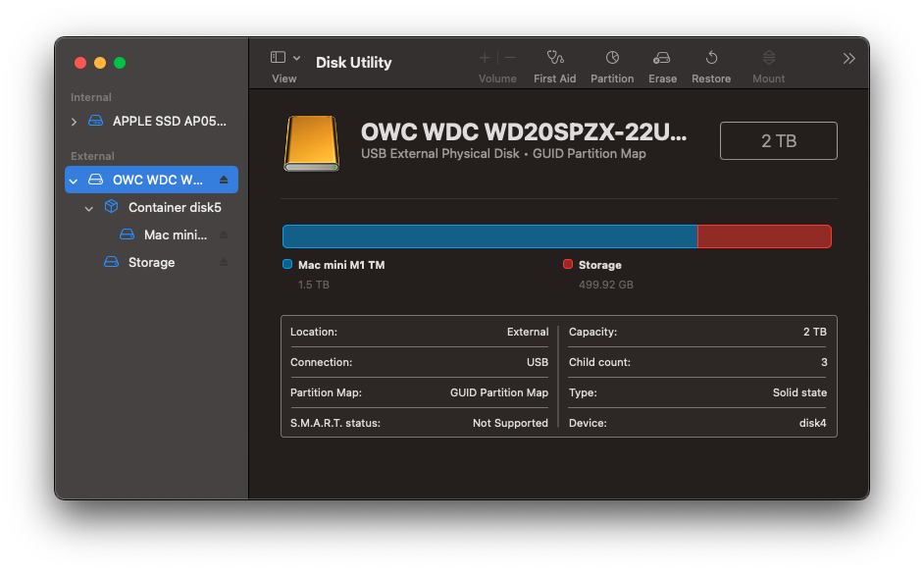Viewport: 924px width, 572px height.
Task: Click the red Storage partition bar segment
Action: tap(764, 236)
